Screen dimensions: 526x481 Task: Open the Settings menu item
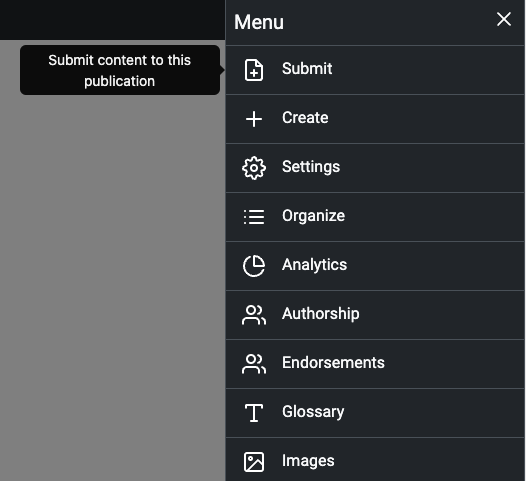pyautogui.click(x=375, y=168)
